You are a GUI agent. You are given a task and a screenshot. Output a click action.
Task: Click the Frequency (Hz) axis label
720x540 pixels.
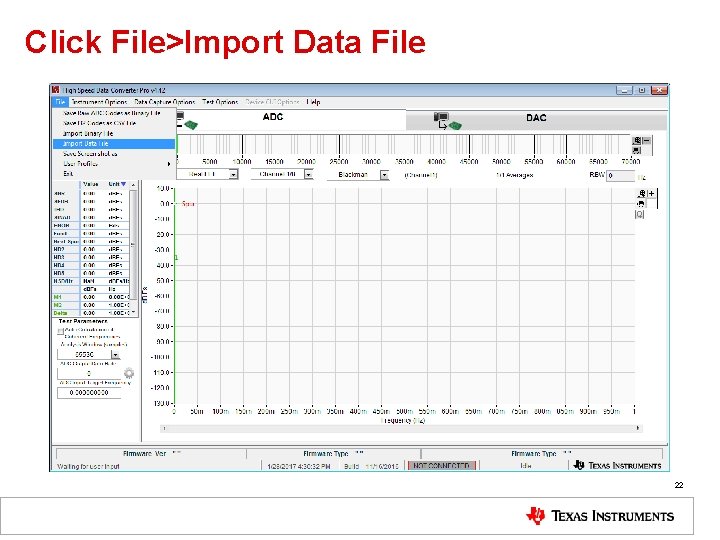(403, 420)
